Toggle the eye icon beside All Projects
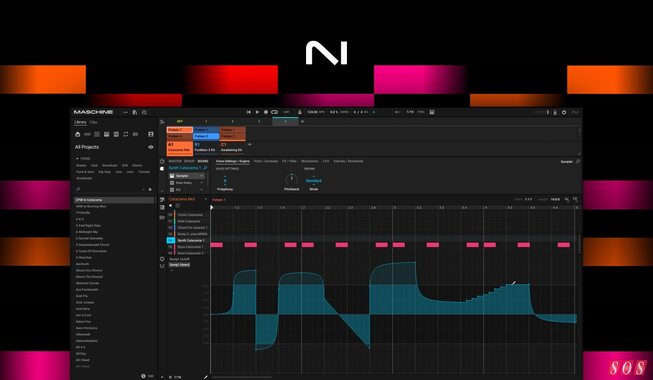This screenshot has height=380, width=653. tap(150, 147)
